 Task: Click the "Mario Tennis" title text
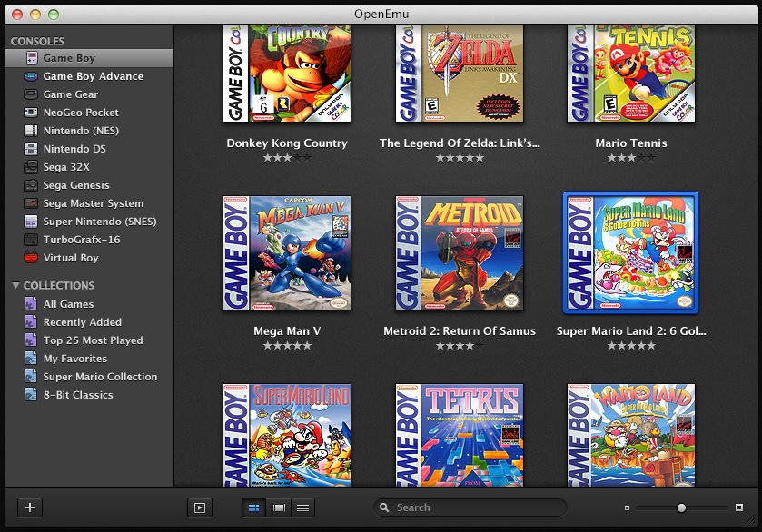631,143
